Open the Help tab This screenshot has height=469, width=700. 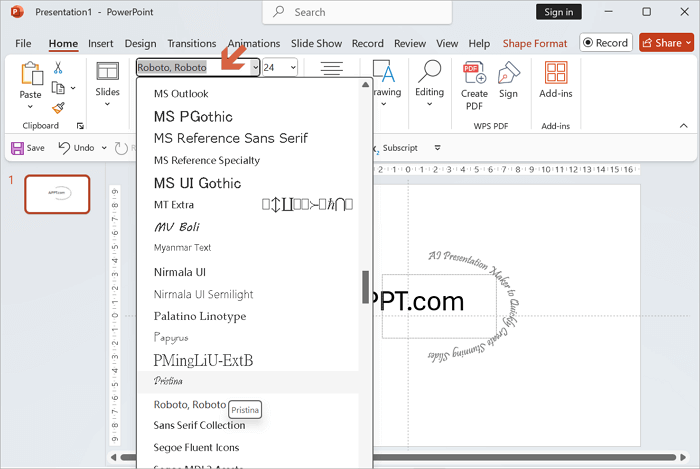pos(479,44)
